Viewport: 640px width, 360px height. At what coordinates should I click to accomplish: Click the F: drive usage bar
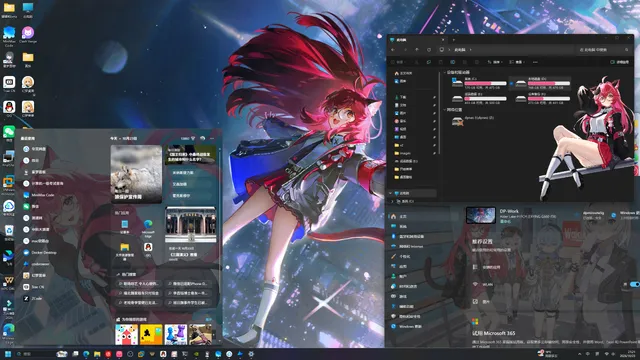click(549, 98)
